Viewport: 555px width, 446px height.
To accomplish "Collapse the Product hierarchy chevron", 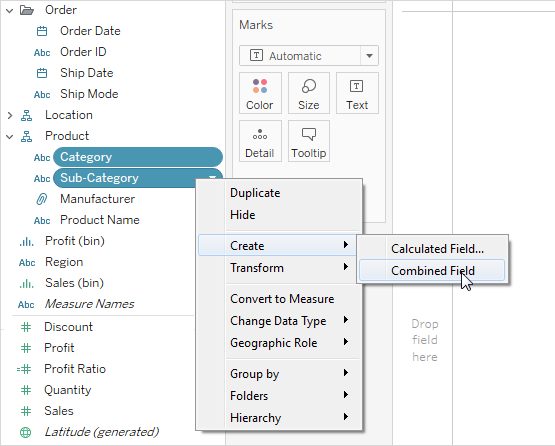I will coord(10,137).
